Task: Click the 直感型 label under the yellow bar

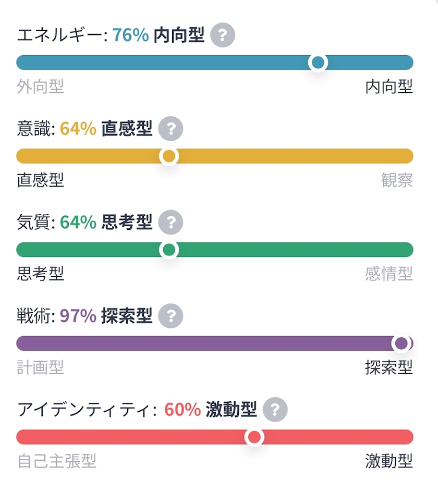Action: (40, 180)
